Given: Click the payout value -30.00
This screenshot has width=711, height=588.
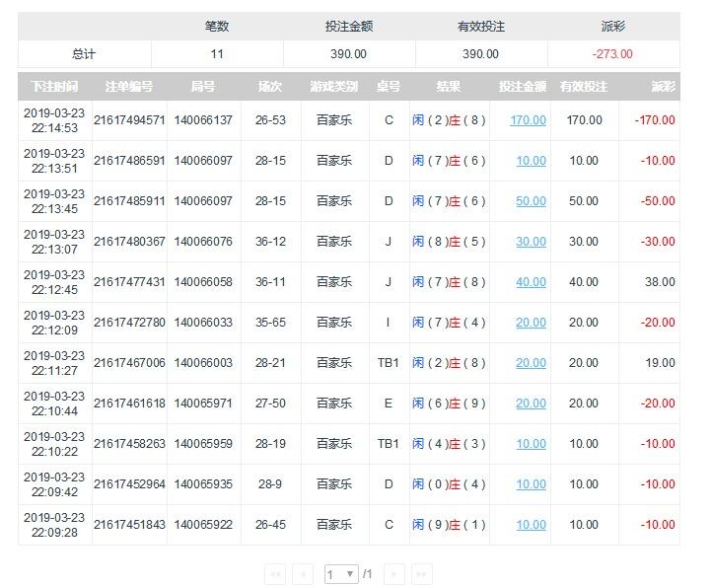Looking at the screenshot, I should click(658, 242).
